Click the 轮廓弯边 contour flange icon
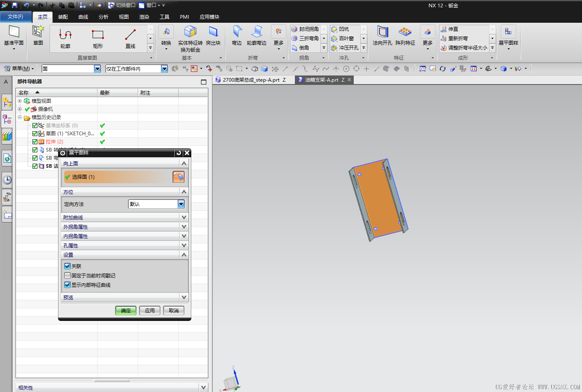Viewport: 582px width, 392px height. click(257, 32)
